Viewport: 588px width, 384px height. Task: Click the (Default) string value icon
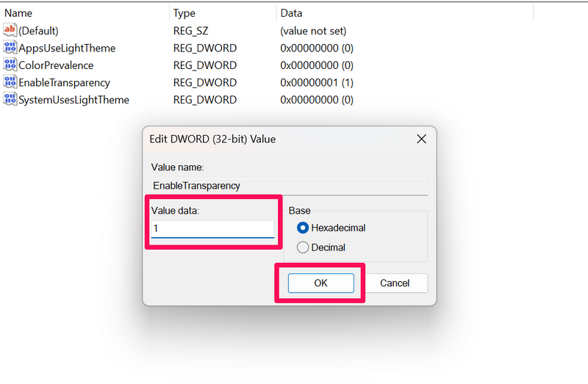(10, 31)
